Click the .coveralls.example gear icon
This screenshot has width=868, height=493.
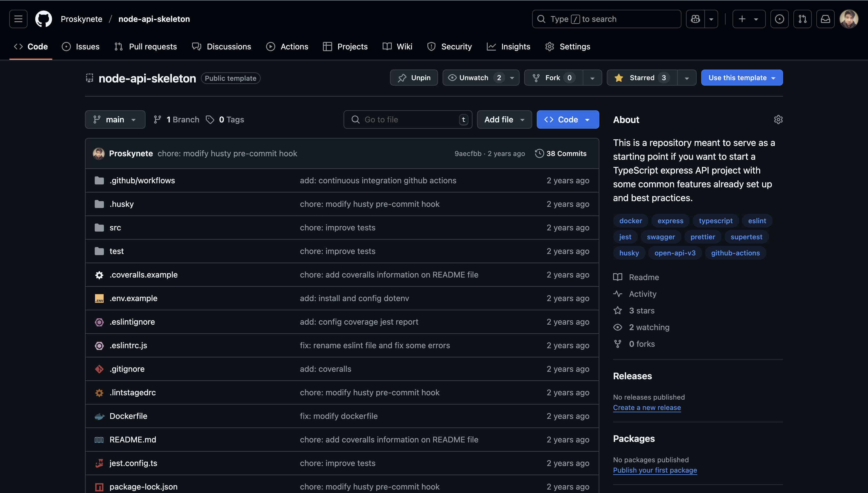point(99,275)
